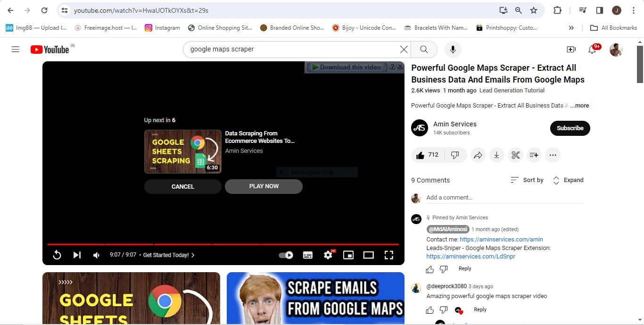644x325 pixels.
Task: Open Scrape Emails From Google Maps thumbnail
Action: pyautogui.click(x=315, y=298)
